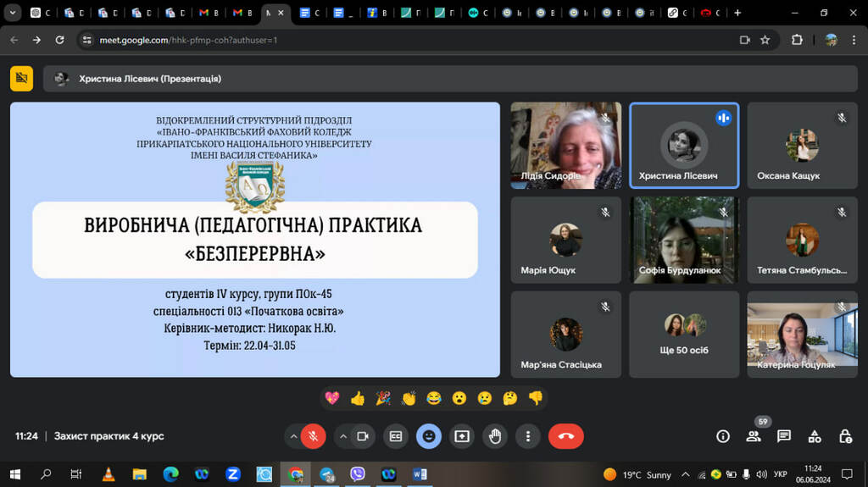Screen dimensions: 868x487
Task: Show the participants list panel
Action: click(754, 436)
